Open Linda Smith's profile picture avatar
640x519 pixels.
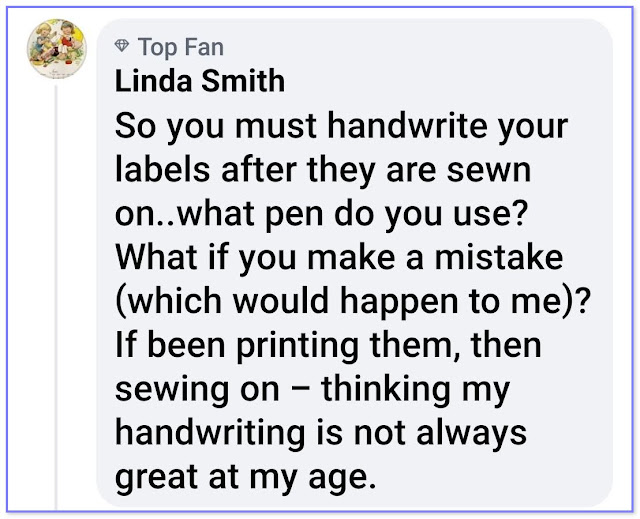57,49
